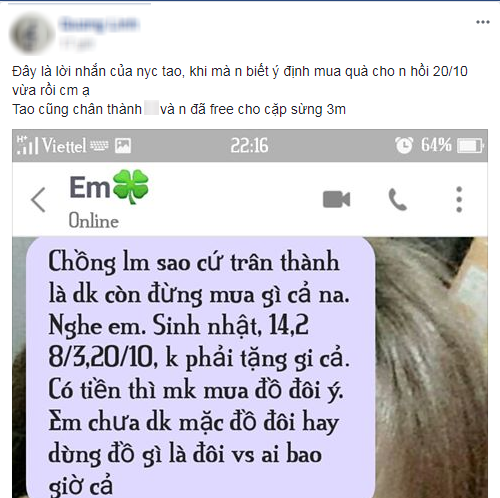Click the blurred post timestamp
The image size is (500, 498).
point(77,43)
